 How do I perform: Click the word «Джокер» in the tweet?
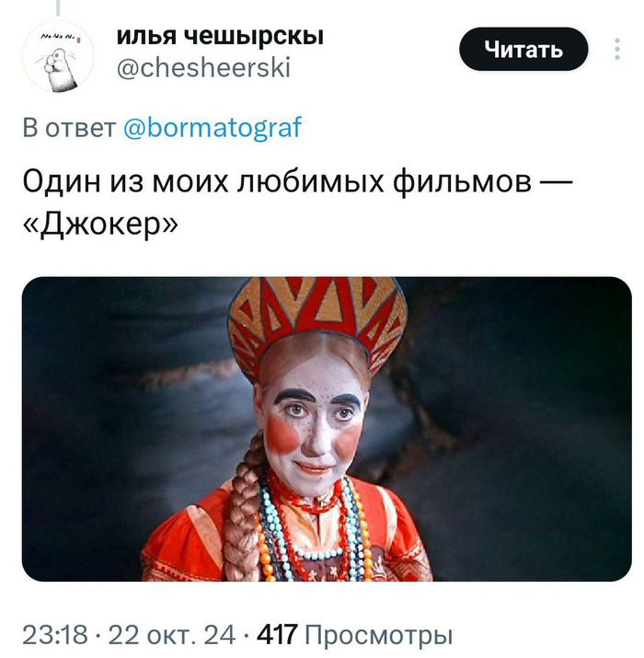pos(100,225)
